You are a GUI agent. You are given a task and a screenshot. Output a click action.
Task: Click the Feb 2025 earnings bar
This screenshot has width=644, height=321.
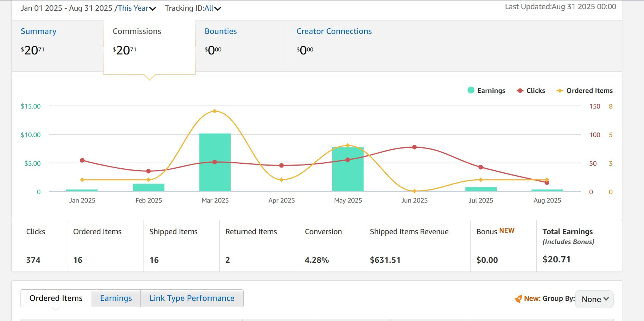(149, 187)
